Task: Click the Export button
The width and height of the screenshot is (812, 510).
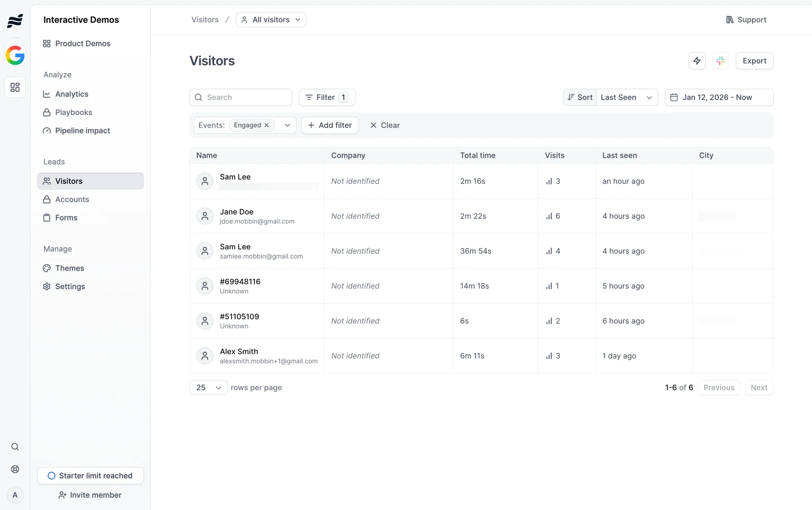Action: (754, 61)
